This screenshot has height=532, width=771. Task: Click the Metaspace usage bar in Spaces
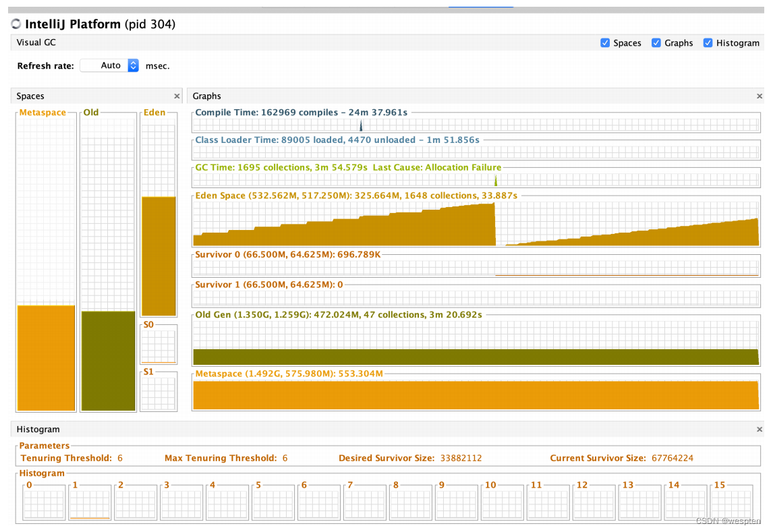(x=47, y=358)
